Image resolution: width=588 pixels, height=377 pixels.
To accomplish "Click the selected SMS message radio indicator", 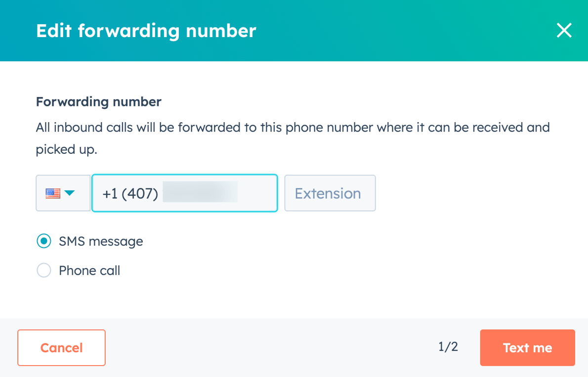I will click(x=44, y=241).
